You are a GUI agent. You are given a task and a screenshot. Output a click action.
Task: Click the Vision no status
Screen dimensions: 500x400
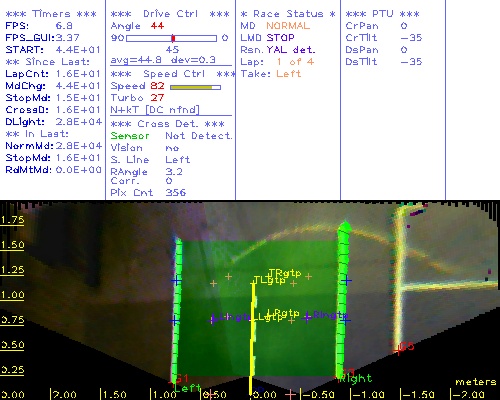145,148
